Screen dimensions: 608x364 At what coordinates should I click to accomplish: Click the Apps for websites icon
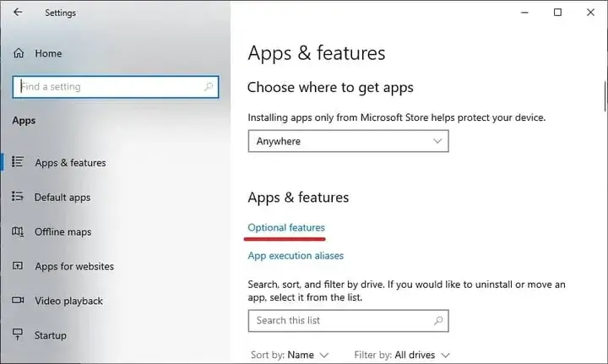(x=18, y=265)
